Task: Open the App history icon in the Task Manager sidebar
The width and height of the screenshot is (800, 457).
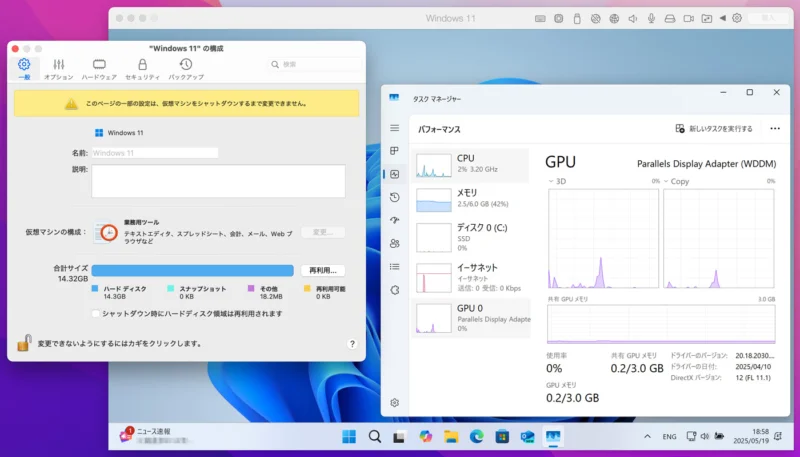Action: pos(394,197)
